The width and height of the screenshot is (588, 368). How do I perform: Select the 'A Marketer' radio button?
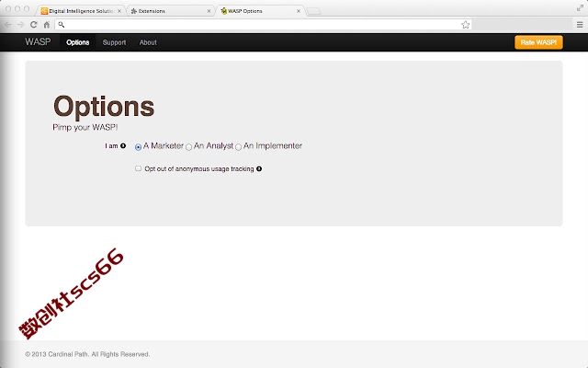[x=138, y=147]
